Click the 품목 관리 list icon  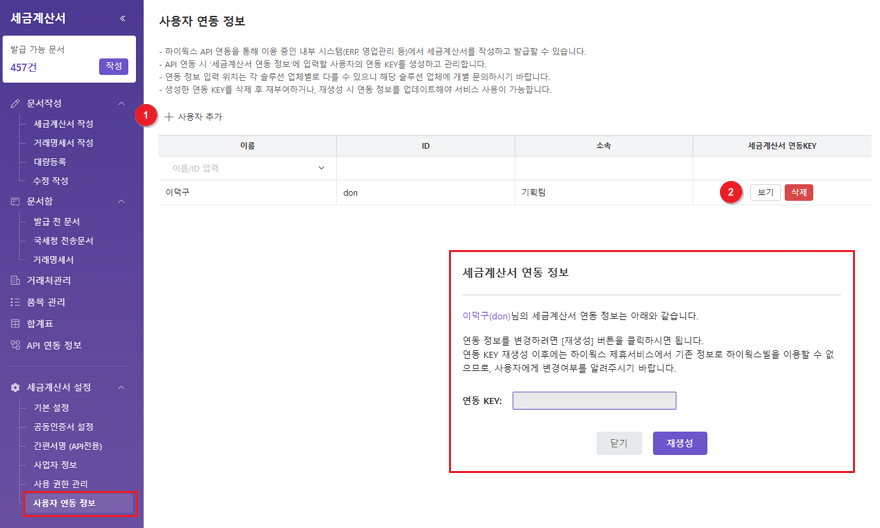[x=15, y=302]
